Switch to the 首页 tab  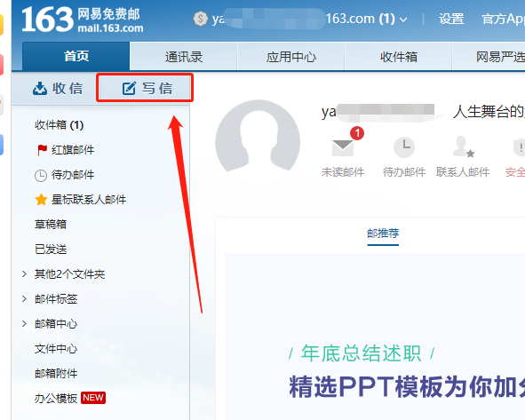(x=76, y=56)
